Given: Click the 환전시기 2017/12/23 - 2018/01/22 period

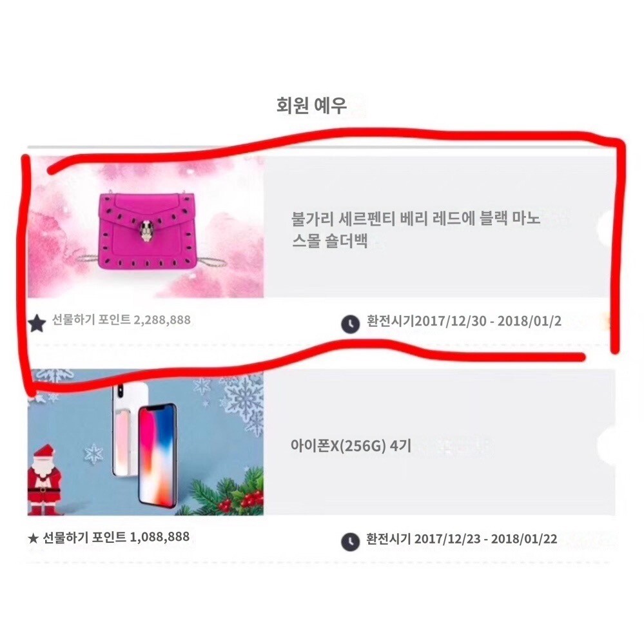Looking at the screenshot, I should [x=462, y=539].
